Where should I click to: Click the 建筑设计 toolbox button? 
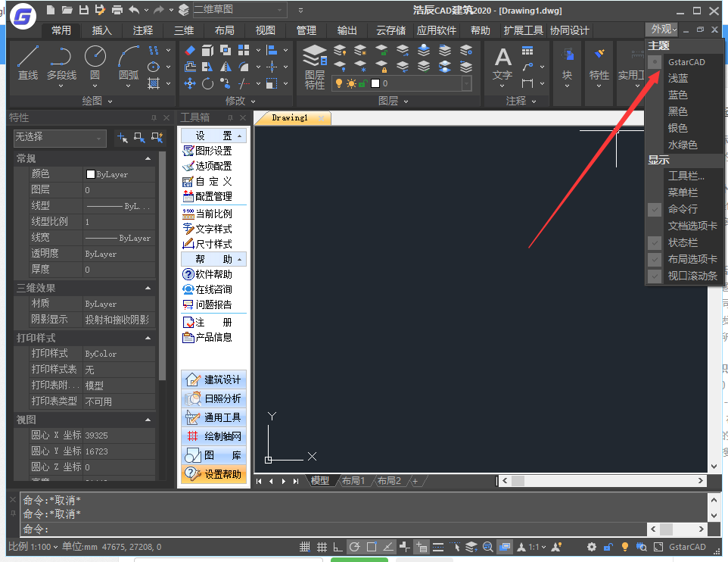click(x=214, y=379)
